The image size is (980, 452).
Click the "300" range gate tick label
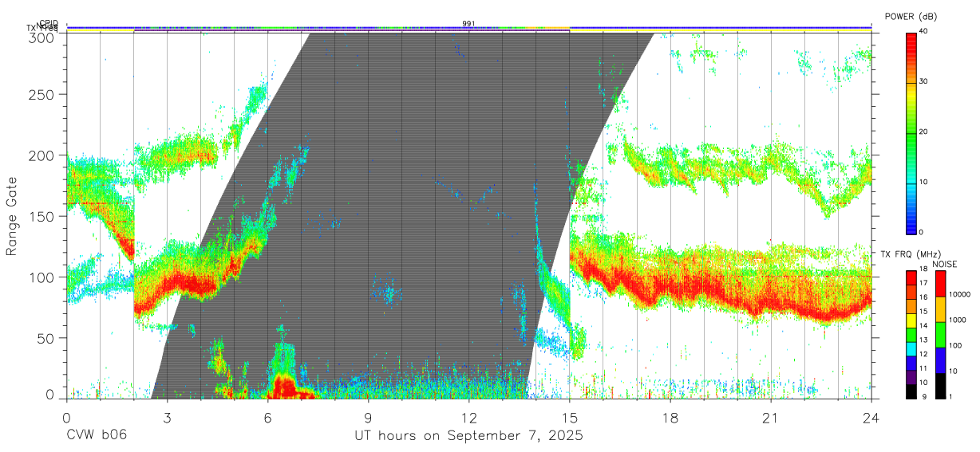pos(41,38)
